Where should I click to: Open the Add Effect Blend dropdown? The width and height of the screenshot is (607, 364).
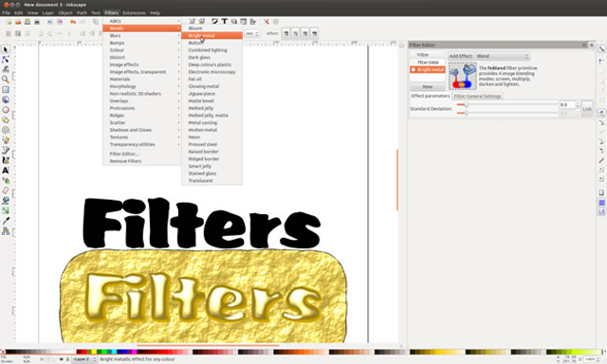[503, 56]
